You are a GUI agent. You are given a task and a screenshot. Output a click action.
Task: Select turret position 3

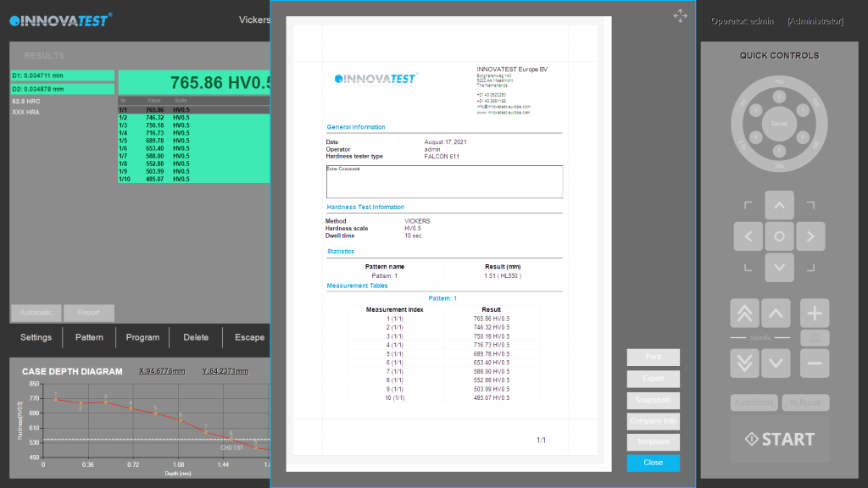pyautogui.click(x=755, y=110)
